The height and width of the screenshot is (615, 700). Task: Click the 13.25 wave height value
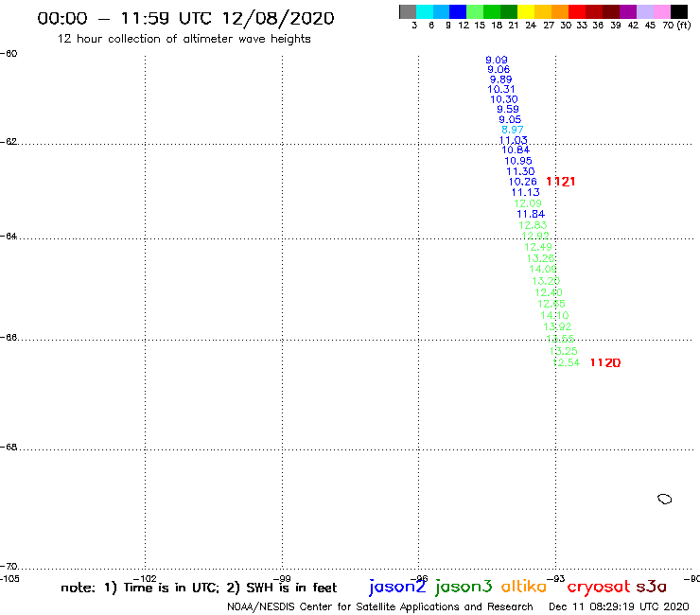(x=564, y=351)
